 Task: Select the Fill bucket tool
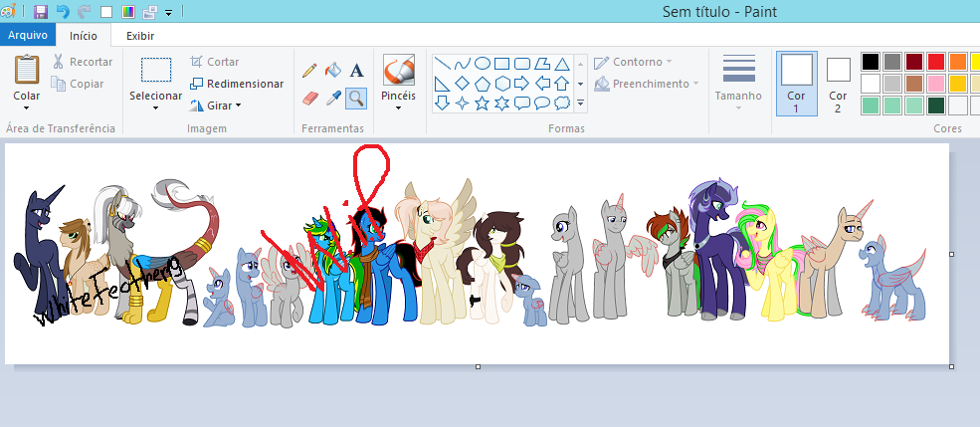(333, 70)
